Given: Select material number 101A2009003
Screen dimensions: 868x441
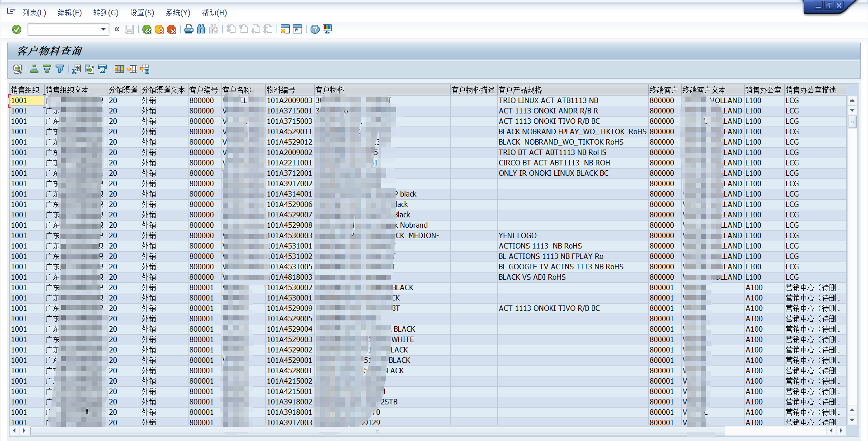Looking at the screenshot, I should tap(290, 100).
